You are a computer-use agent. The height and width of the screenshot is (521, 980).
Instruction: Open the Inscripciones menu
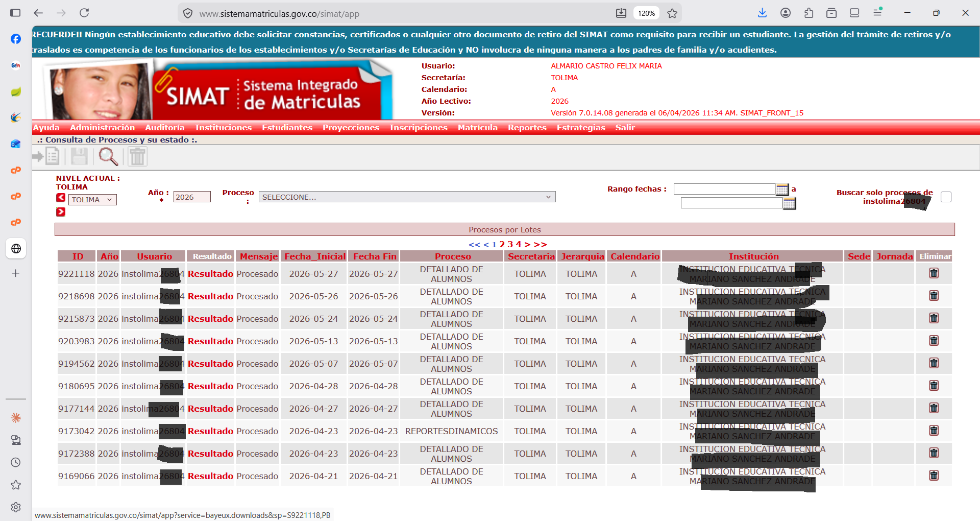click(419, 128)
